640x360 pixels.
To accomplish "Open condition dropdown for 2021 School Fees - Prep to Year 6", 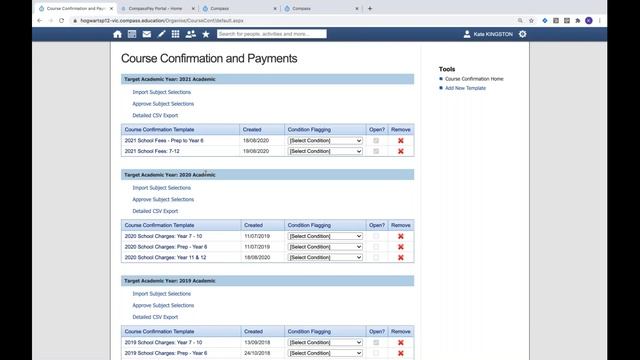I will coord(325,140).
